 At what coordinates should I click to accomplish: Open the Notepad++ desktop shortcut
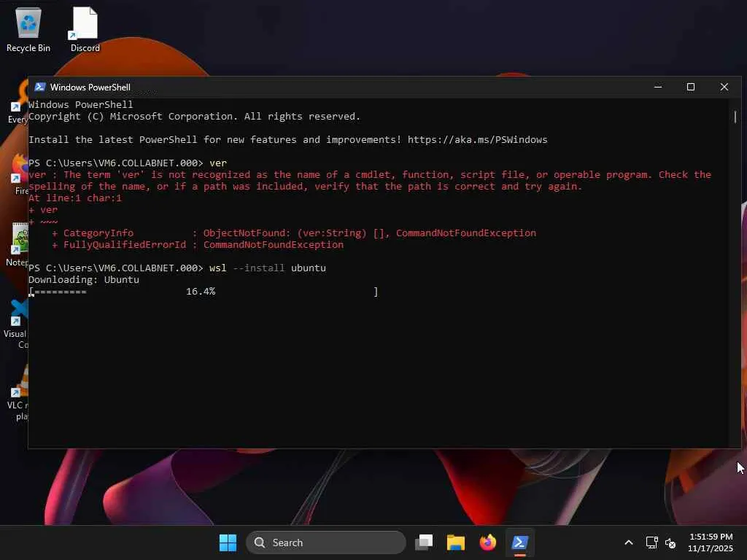(x=17, y=244)
